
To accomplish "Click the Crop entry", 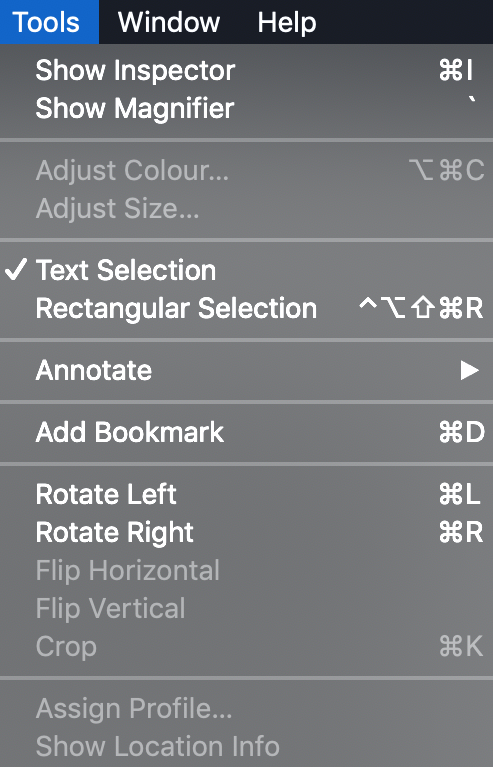I will click(246, 647).
